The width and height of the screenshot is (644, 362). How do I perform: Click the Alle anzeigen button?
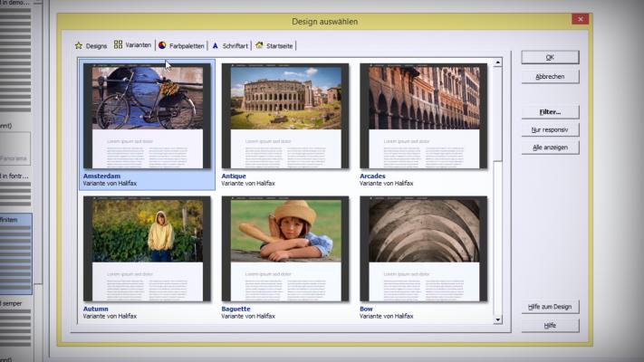(x=550, y=148)
